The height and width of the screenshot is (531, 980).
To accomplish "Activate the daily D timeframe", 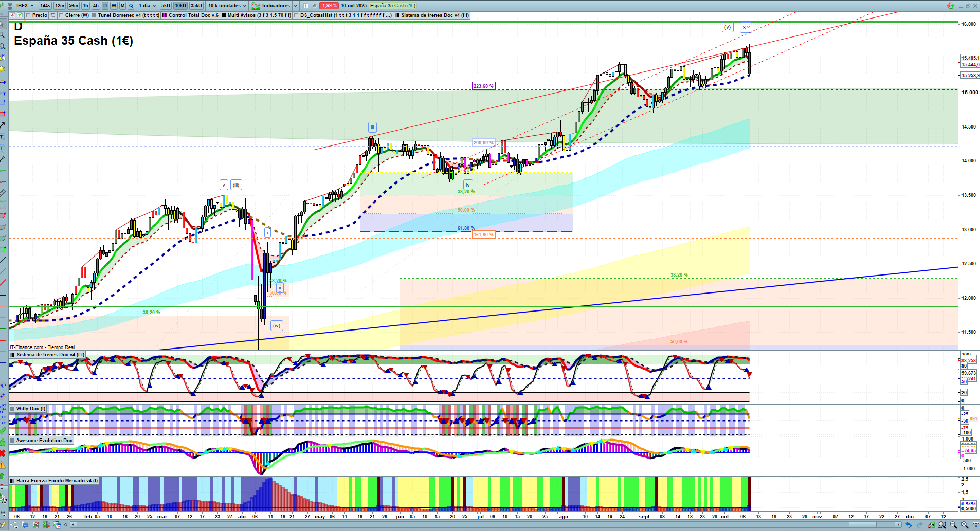I will (105, 6).
